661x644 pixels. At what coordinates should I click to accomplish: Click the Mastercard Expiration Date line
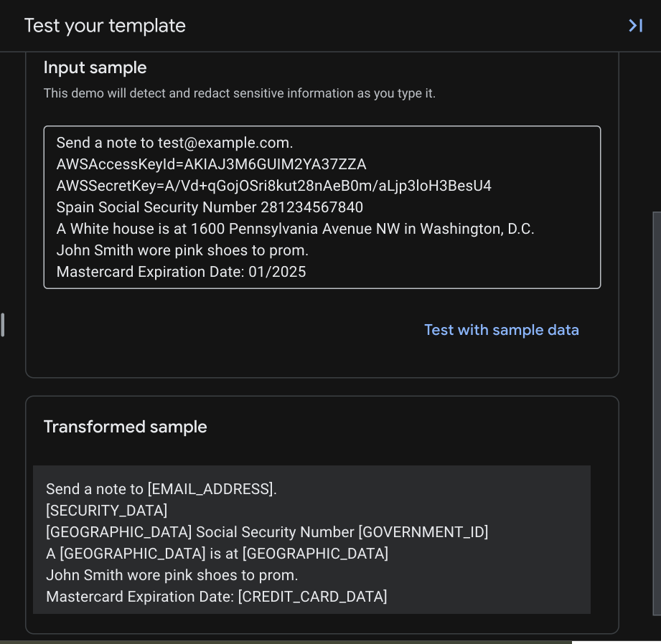point(180,272)
